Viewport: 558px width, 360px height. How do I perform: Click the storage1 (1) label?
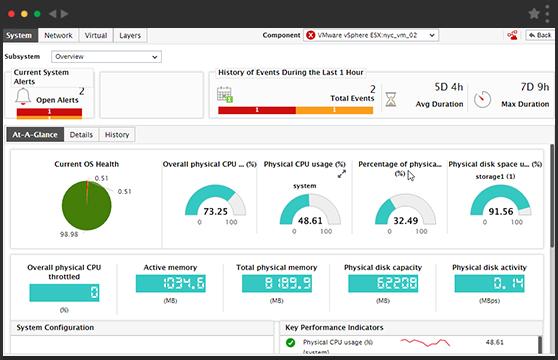coord(495,177)
